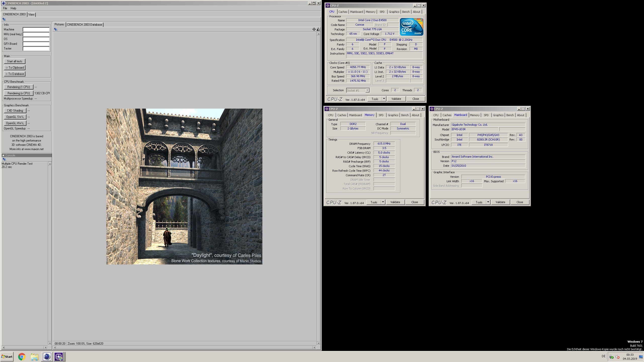Screen dimensions: 644x362
Task: Click Validate in the CPU-Z Mainboard window
Action: (x=500, y=202)
